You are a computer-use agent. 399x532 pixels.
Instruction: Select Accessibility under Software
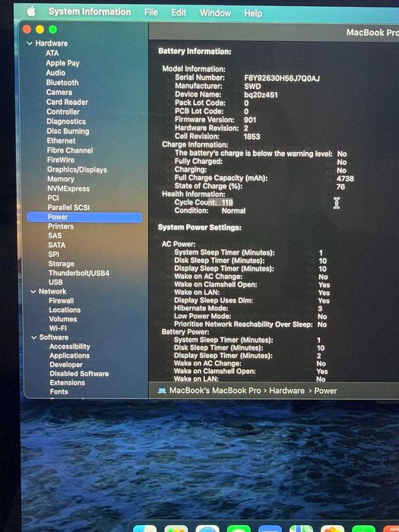click(x=70, y=347)
